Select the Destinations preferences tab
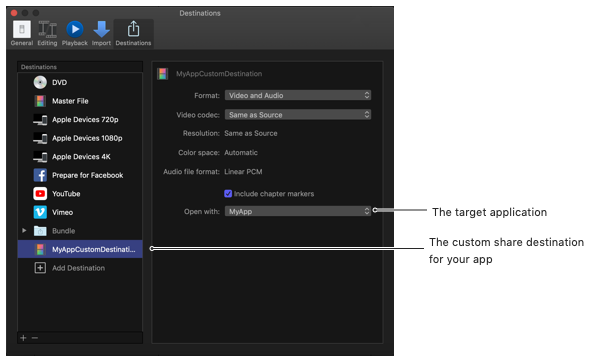593x362 pixels. pyautogui.click(x=133, y=34)
